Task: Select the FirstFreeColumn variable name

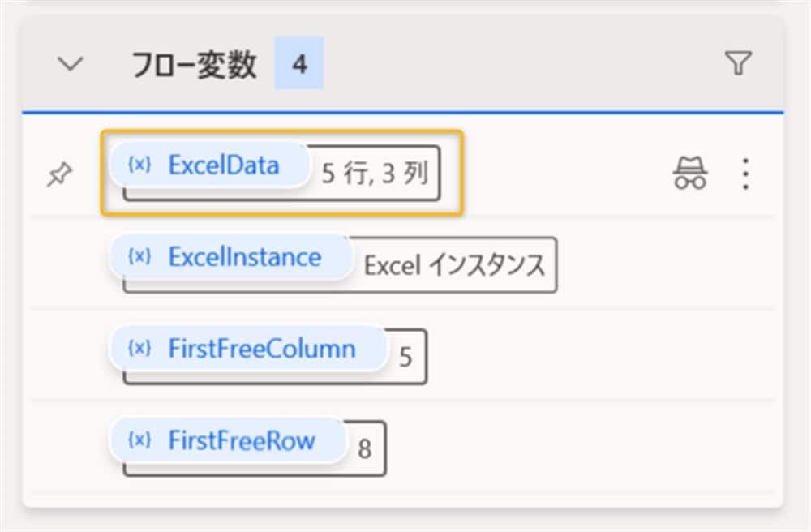Action: tap(261, 349)
